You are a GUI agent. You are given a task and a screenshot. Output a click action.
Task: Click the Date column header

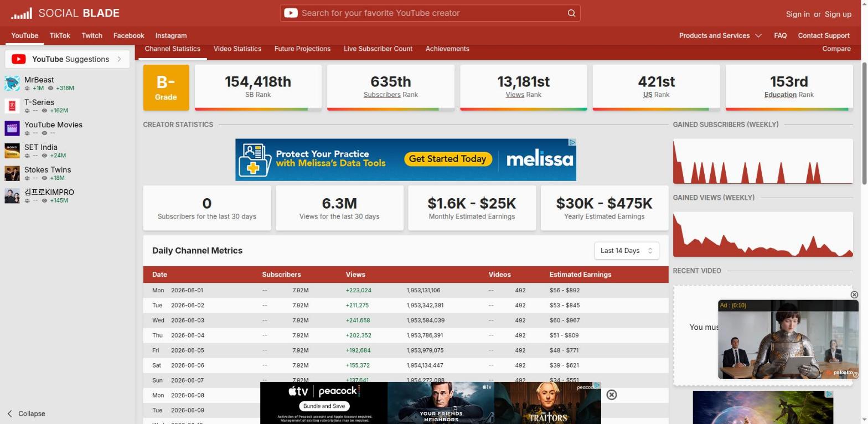tap(159, 275)
